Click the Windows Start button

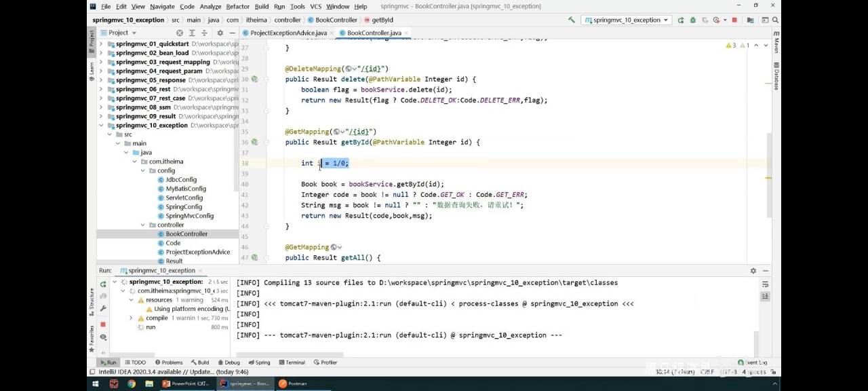click(95, 384)
